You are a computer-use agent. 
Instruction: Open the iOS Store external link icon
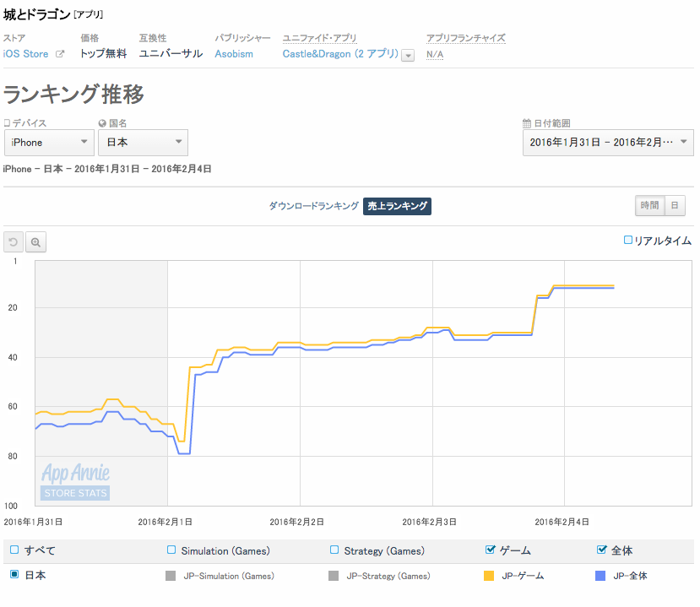(59, 54)
